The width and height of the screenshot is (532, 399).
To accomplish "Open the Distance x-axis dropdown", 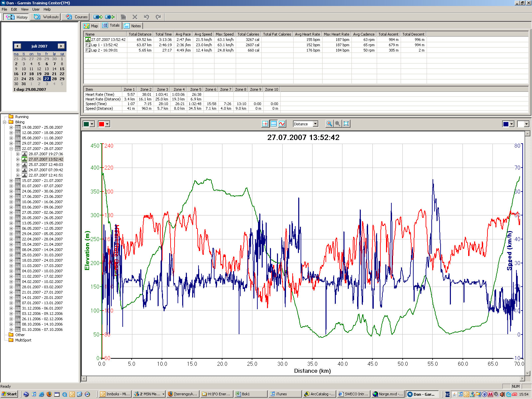I will pyautogui.click(x=316, y=124).
